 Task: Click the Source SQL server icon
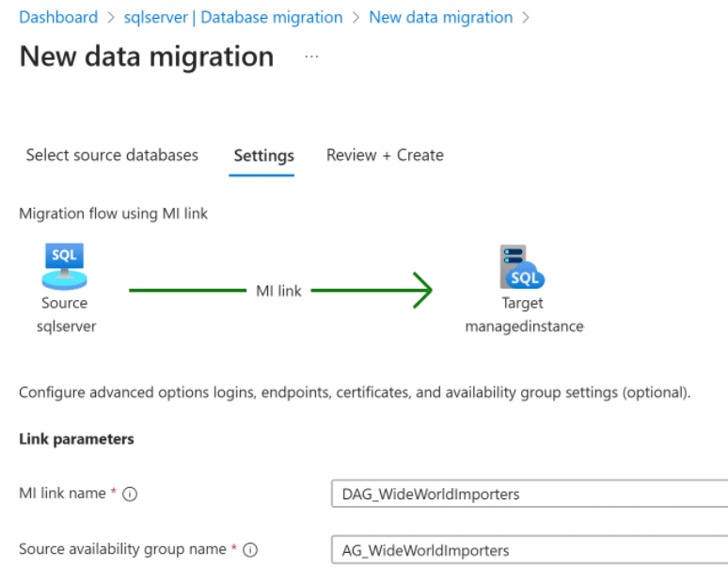pos(64,266)
